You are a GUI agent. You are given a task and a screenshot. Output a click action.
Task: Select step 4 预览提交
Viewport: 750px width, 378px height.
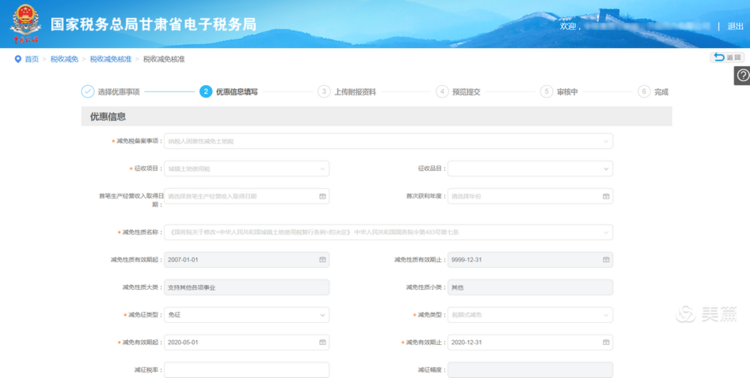[458, 91]
